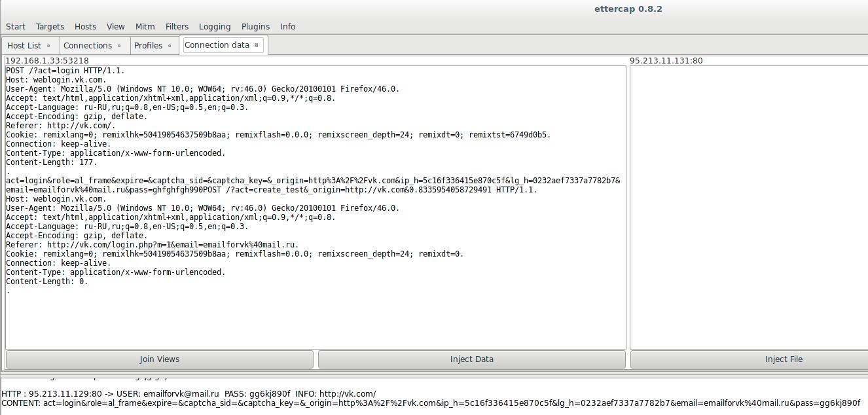The image size is (868, 415).
Task: Click the Join Views button
Action: (159, 359)
